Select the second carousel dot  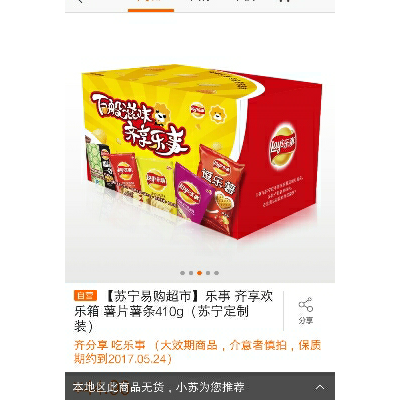pyautogui.click(x=191, y=273)
